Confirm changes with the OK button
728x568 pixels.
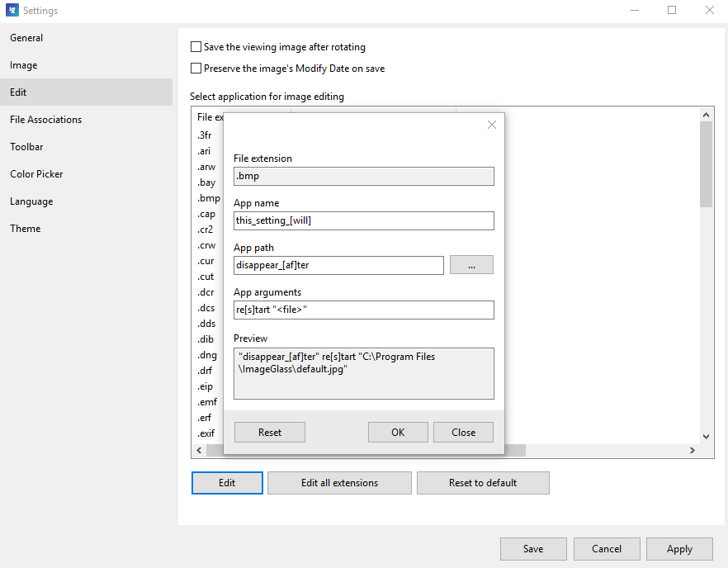(x=398, y=432)
